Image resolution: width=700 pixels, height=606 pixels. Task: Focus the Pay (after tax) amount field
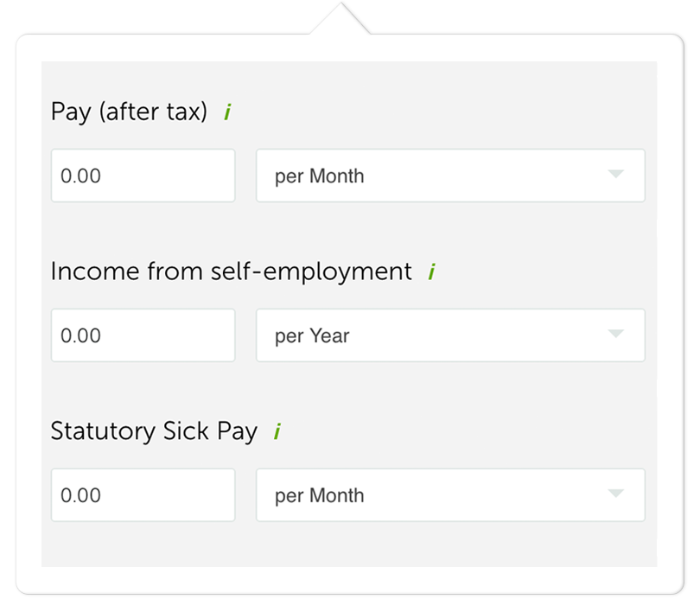pos(143,175)
